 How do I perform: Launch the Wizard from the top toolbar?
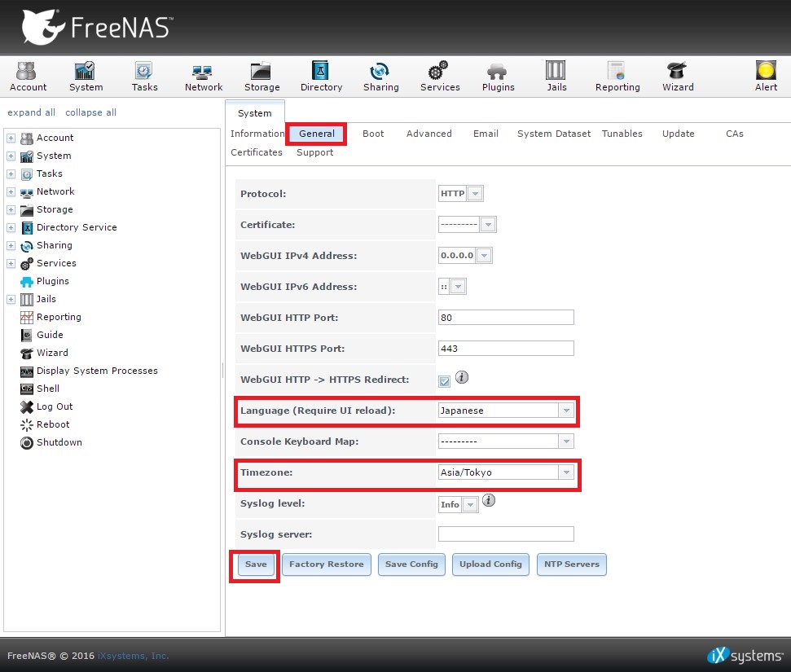pos(678,77)
